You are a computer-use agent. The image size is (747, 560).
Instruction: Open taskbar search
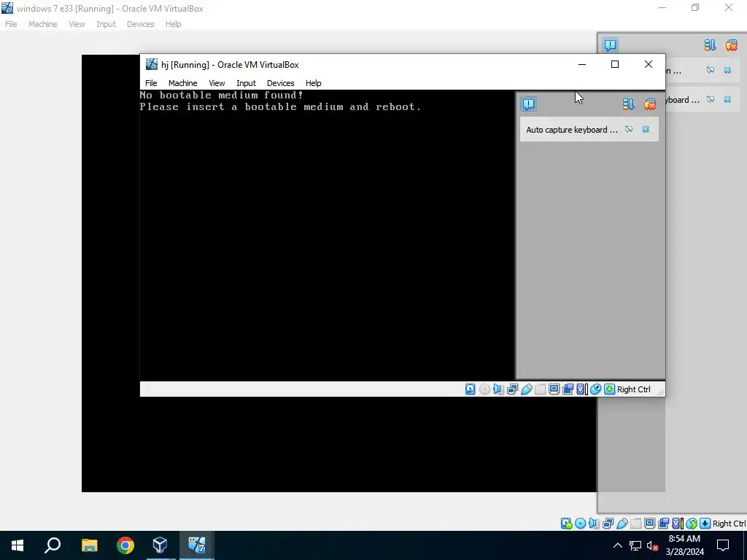(x=53, y=545)
